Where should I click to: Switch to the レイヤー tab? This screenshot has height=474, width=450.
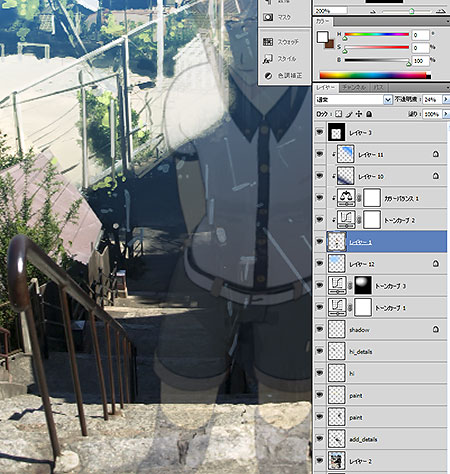[x=326, y=88]
